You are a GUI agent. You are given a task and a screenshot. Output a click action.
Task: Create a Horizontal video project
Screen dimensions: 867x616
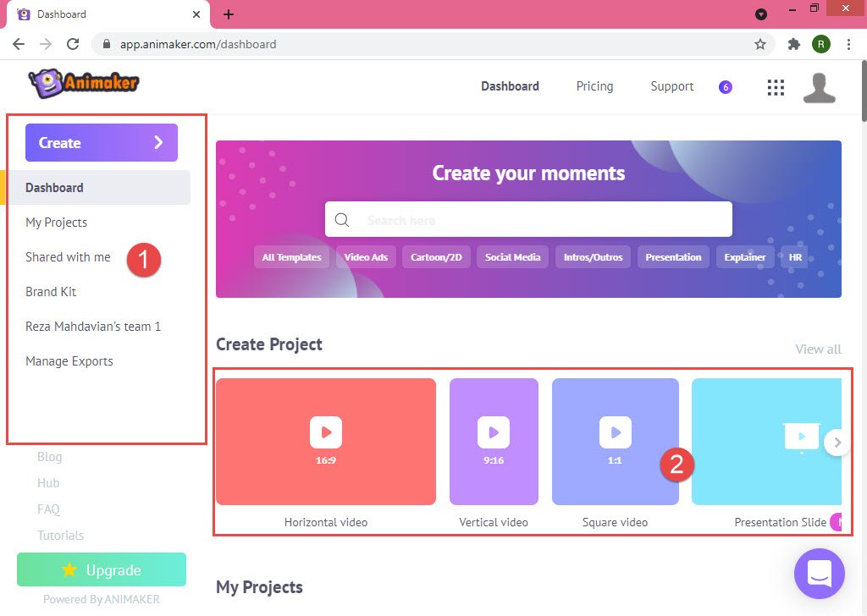click(x=326, y=442)
